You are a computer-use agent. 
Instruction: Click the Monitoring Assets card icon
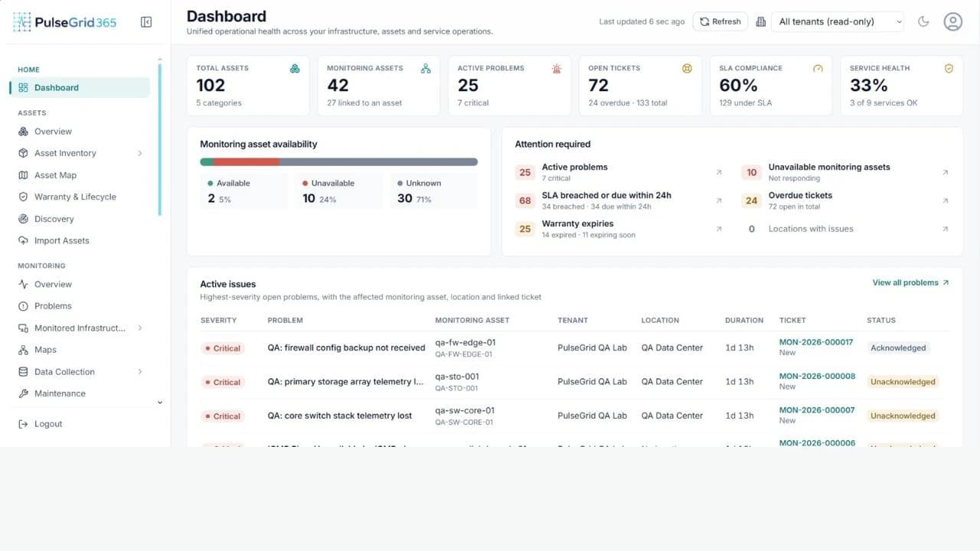[426, 69]
